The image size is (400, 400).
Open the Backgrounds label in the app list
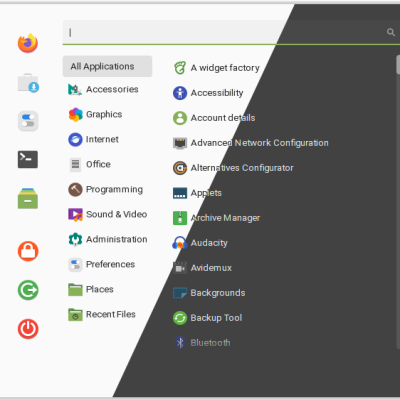pos(218,293)
